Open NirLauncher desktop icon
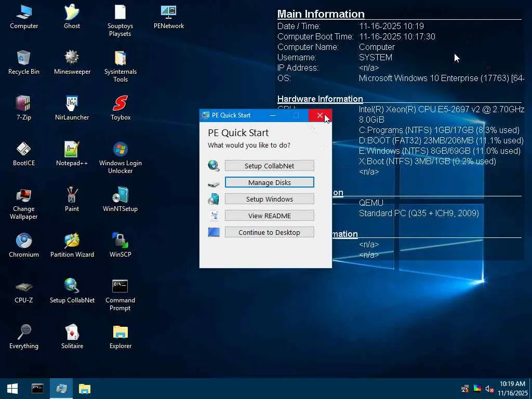Image resolution: width=532 pixels, height=399 pixels. tap(72, 109)
